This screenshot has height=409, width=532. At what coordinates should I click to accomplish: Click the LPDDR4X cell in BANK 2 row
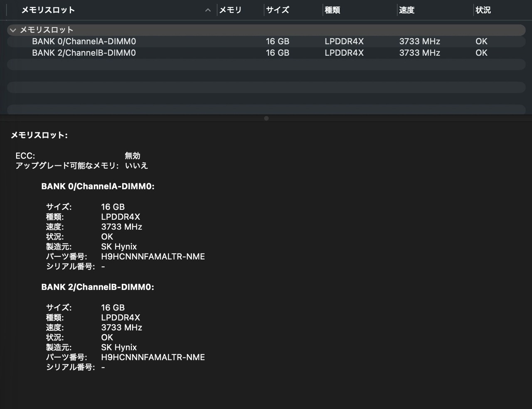point(344,53)
